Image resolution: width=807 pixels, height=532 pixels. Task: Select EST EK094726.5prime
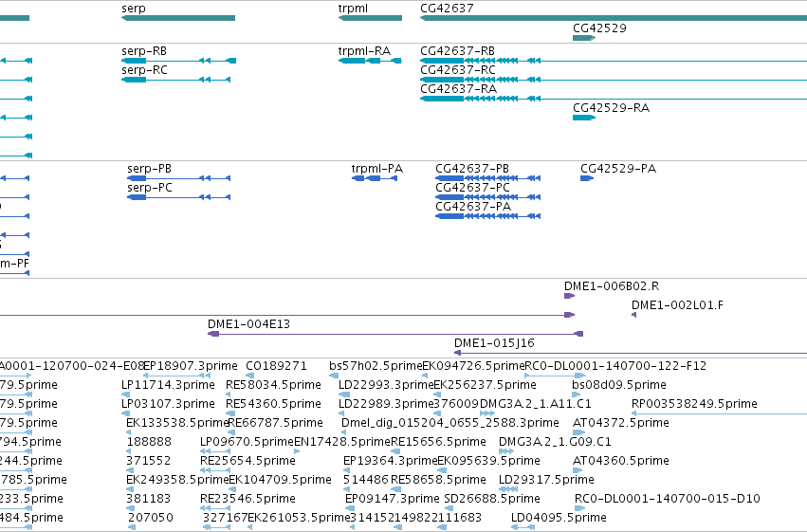pyautogui.click(x=473, y=366)
